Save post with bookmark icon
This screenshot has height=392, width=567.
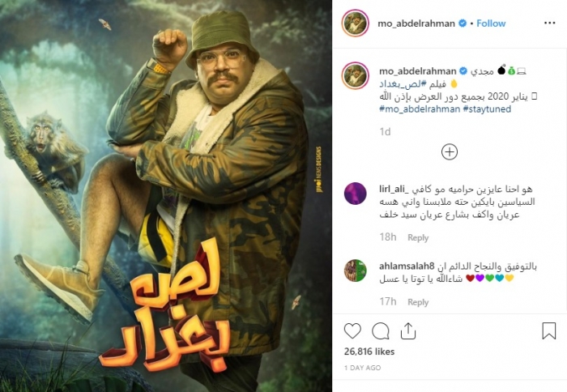click(548, 330)
